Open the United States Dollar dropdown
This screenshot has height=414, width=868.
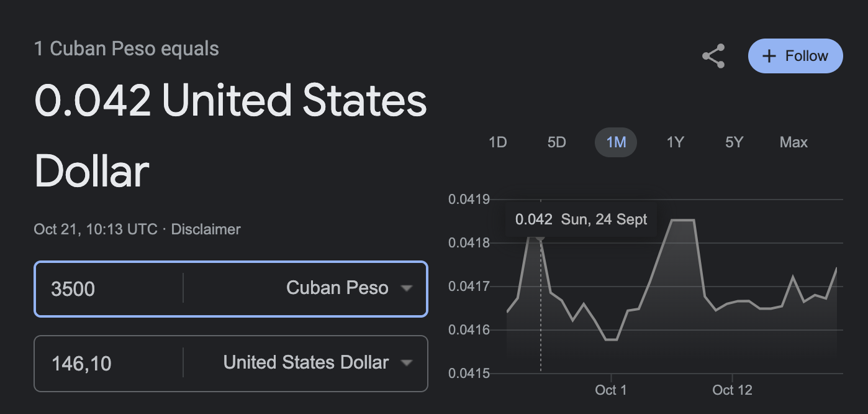pyautogui.click(x=318, y=363)
